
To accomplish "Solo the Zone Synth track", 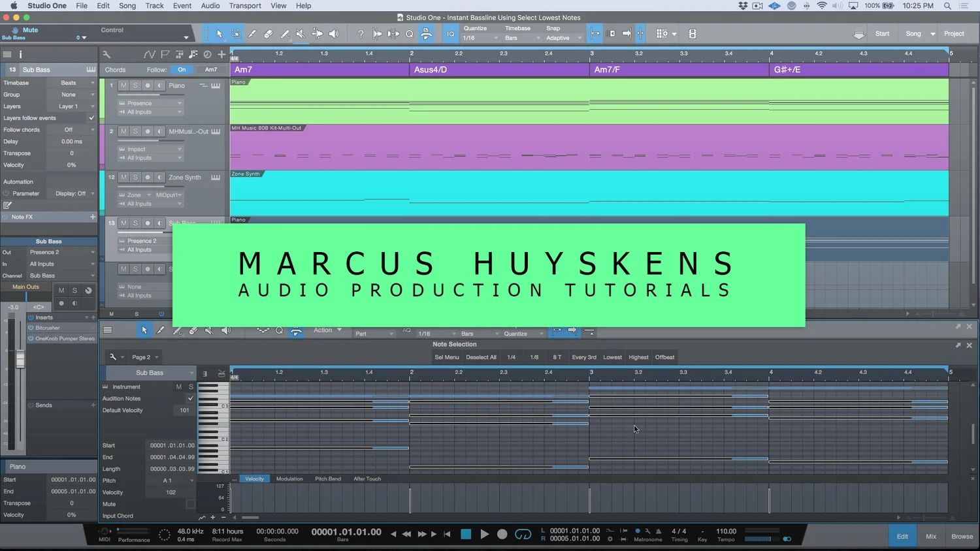I will (135, 178).
